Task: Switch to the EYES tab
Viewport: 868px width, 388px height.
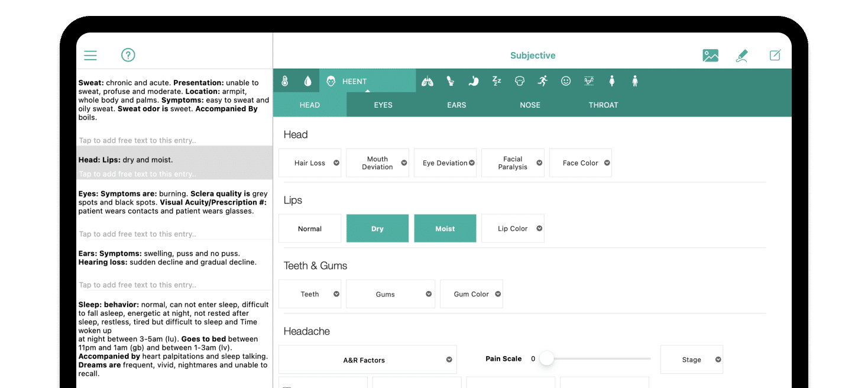Action: pyautogui.click(x=383, y=105)
